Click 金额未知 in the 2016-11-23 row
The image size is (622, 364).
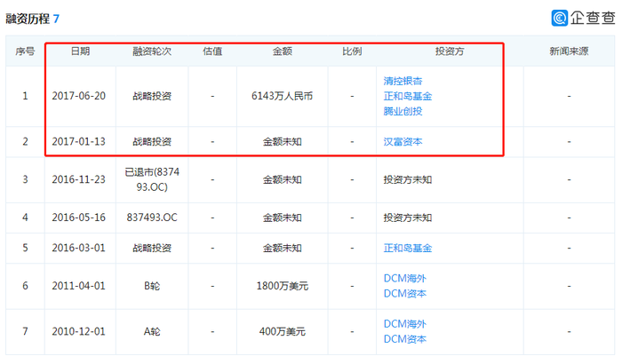coord(282,179)
